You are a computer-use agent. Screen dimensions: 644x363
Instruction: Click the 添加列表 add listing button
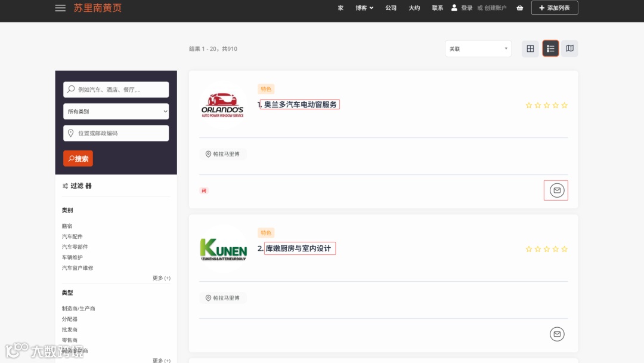pyautogui.click(x=555, y=8)
